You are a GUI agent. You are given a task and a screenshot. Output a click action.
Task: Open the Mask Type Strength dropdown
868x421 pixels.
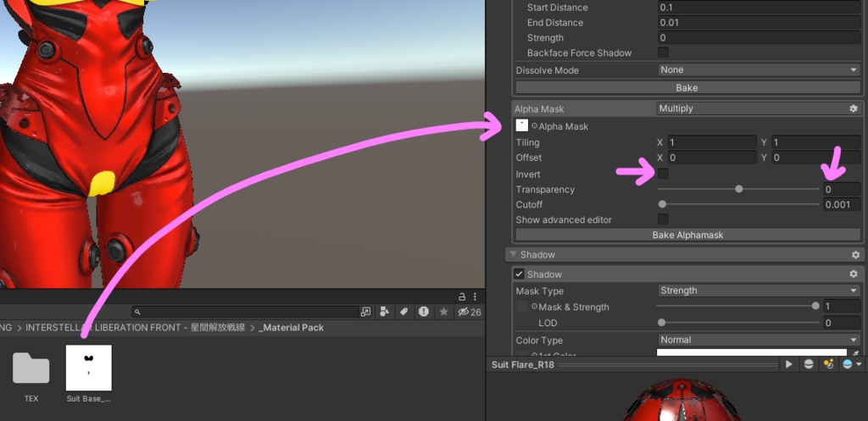pos(759,291)
